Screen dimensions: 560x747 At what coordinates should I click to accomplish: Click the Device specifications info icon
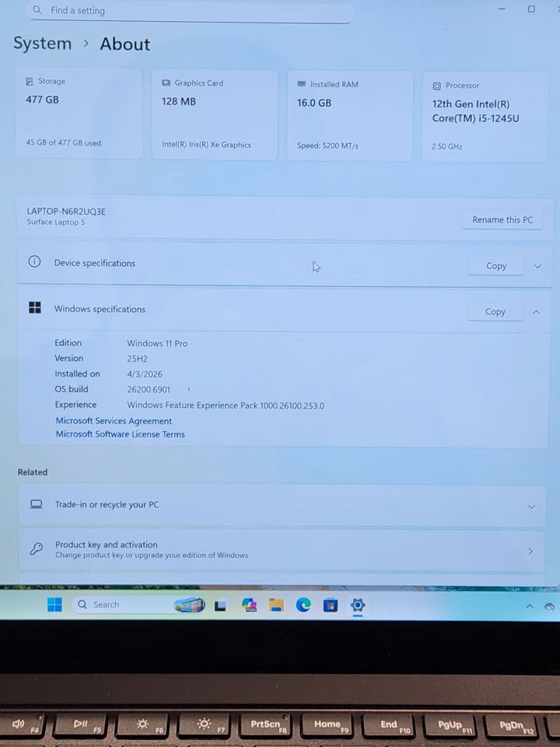(34, 261)
